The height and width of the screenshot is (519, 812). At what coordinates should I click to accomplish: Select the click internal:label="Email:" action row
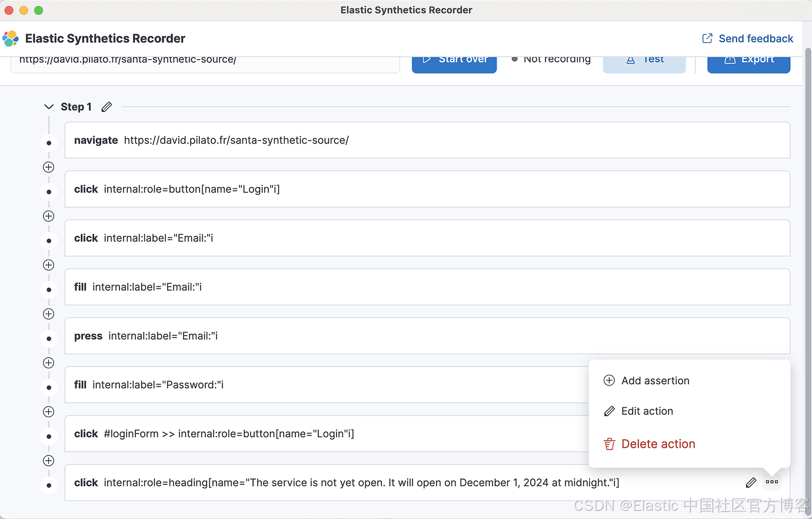tap(427, 238)
